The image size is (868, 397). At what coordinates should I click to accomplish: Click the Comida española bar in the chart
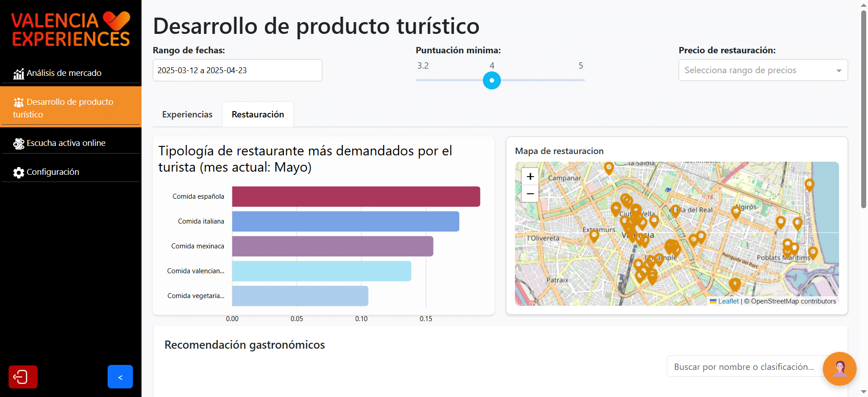pos(356,196)
